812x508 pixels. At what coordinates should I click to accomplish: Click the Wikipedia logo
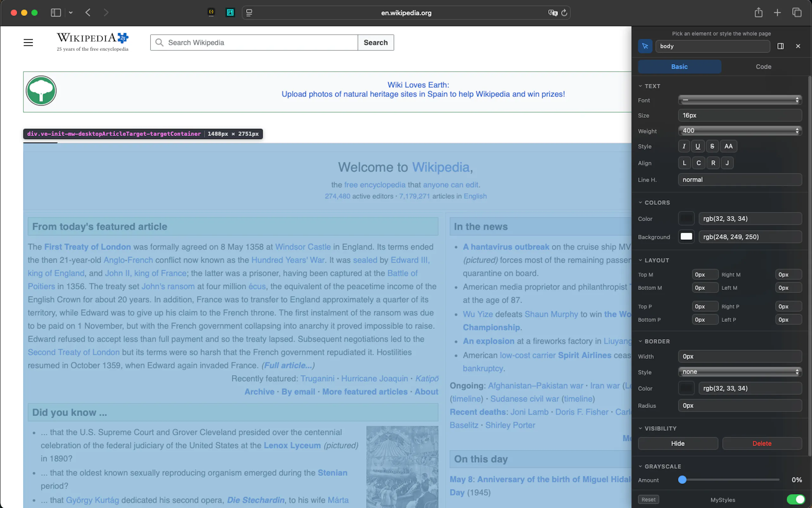click(x=92, y=42)
